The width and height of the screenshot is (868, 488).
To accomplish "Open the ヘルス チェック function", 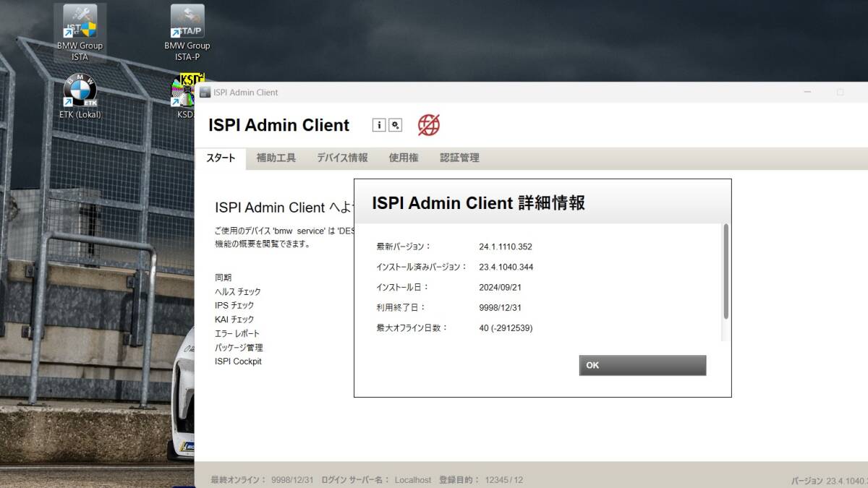I will (238, 291).
